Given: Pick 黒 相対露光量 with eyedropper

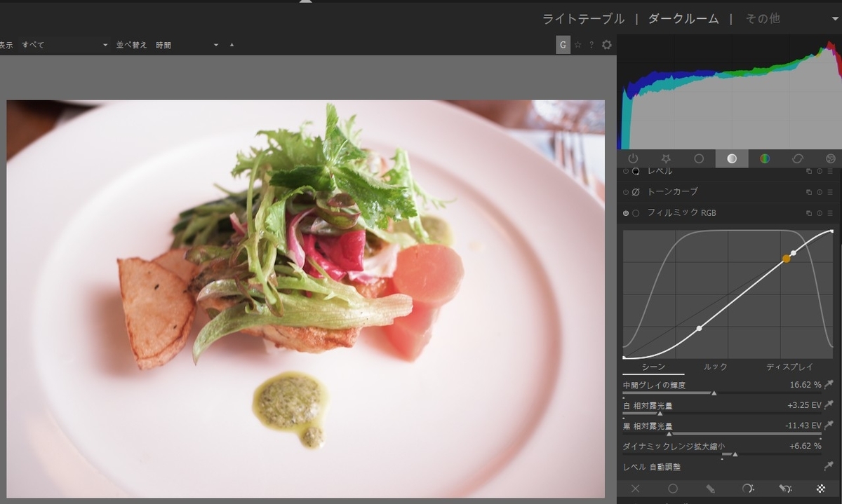Looking at the screenshot, I should click(829, 425).
